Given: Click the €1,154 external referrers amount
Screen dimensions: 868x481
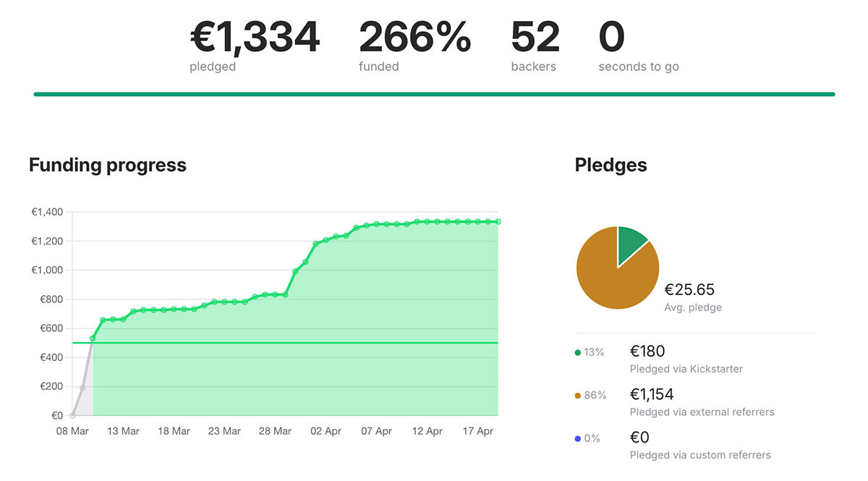Looking at the screenshot, I should (652, 394).
